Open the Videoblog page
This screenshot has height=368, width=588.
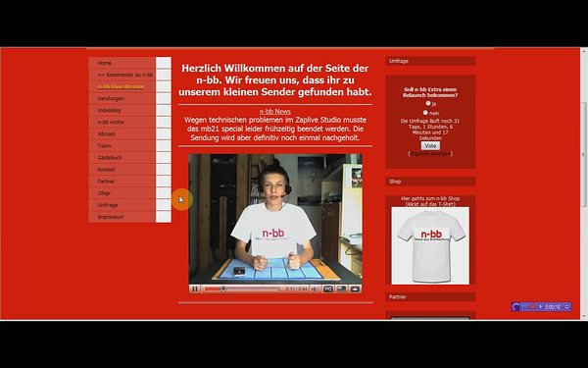click(x=122, y=110)
